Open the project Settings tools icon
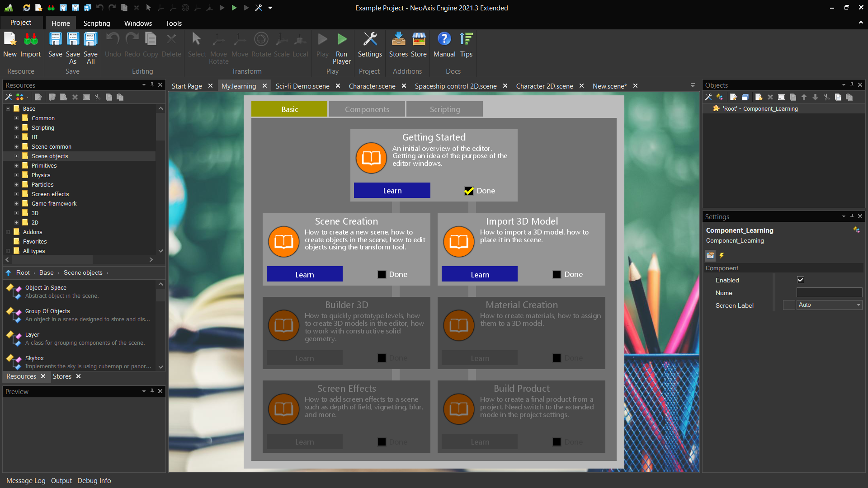The height and width of the screenshot is (488, 868). (370, 40)
